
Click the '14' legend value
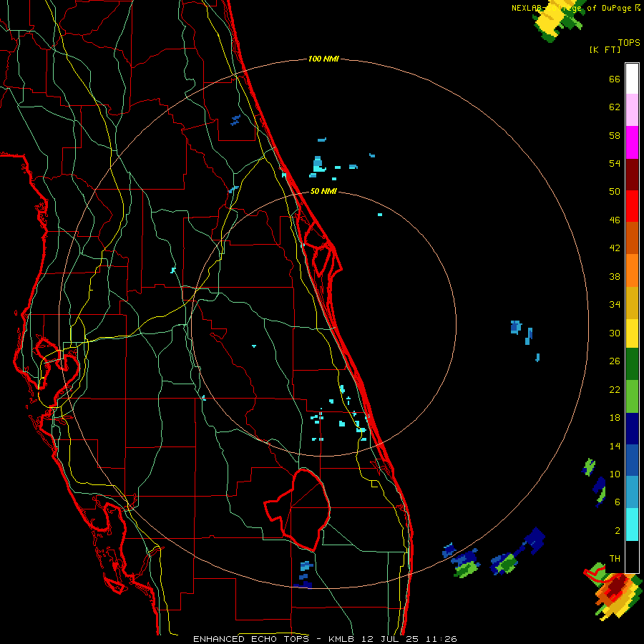pyautogui.click(x=615, y=446)
